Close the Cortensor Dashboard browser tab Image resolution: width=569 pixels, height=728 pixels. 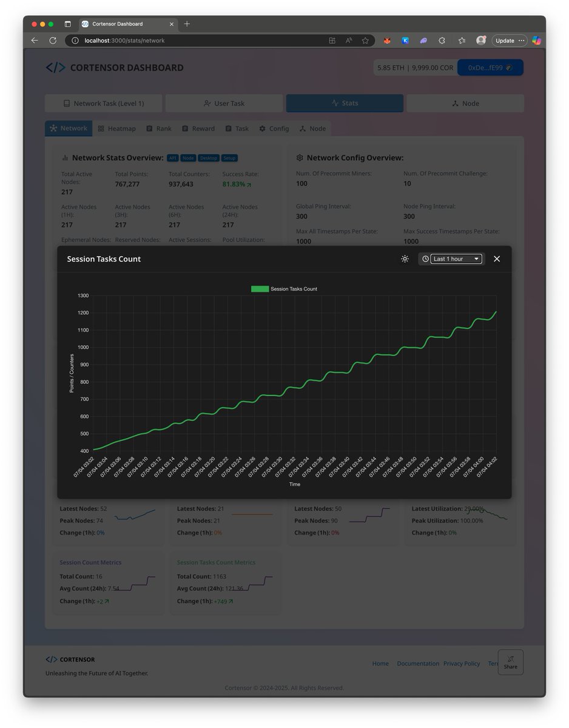coord(172,24)
